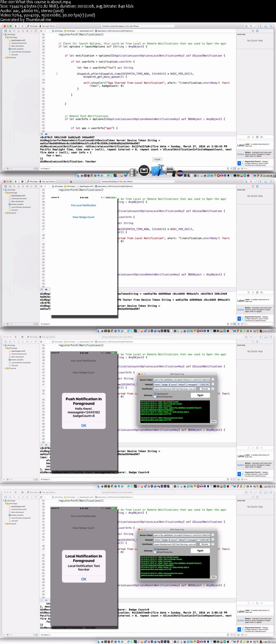Switch to File inspector tab, 00:00:49 frame
This screenshot has height=644, width=276.
point(253,31)
